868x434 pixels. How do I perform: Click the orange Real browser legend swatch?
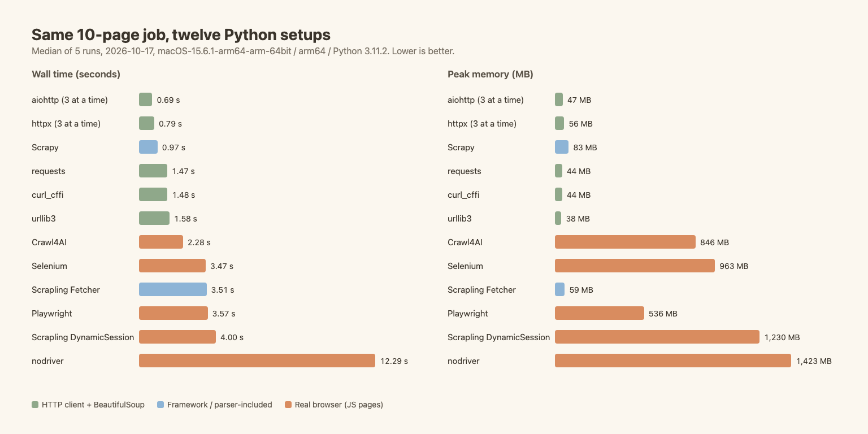(x=288, y=405)
